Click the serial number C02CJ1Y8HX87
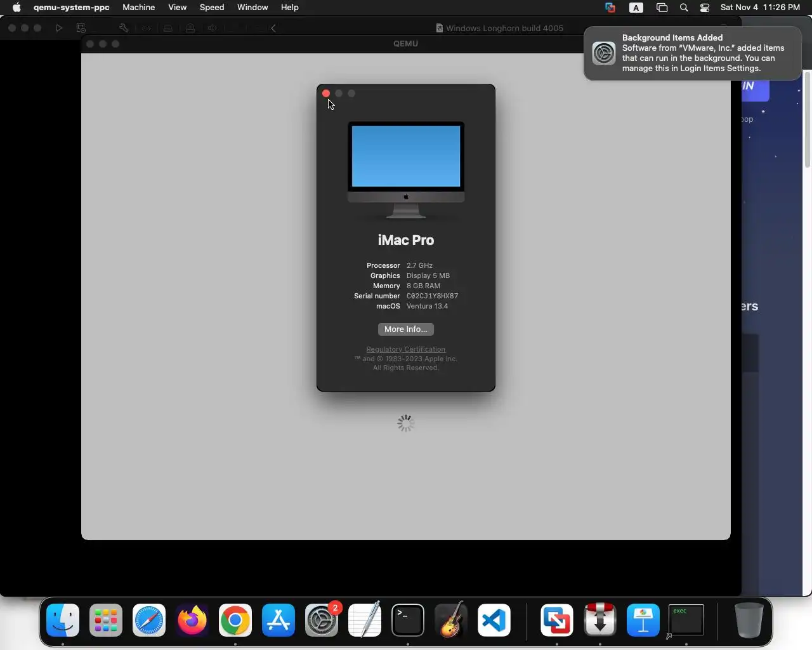Image resolution: width=812 pixels, height=650 pixels. coord(432,296)
